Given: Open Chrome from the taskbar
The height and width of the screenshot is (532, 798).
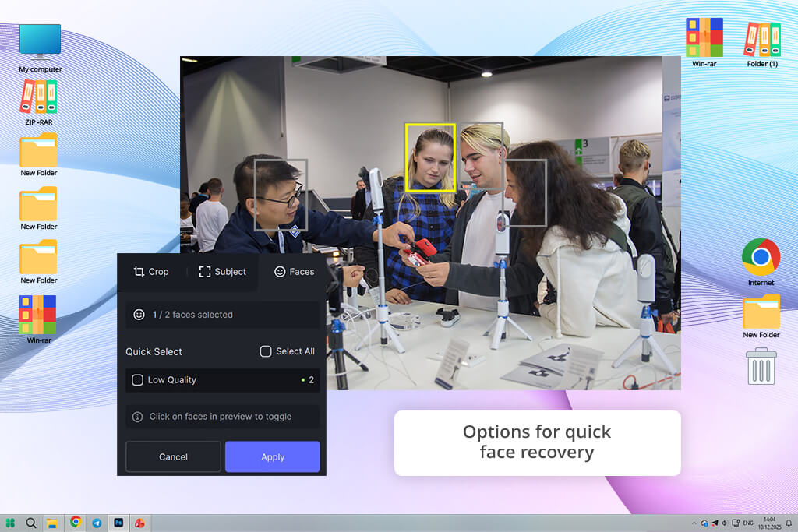Looking at the screenshot, I should 76,522.
